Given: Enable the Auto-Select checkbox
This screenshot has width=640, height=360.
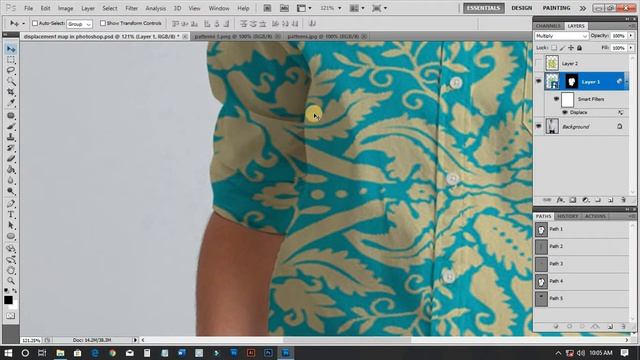Looking at the screenshot, I should 35,23.
